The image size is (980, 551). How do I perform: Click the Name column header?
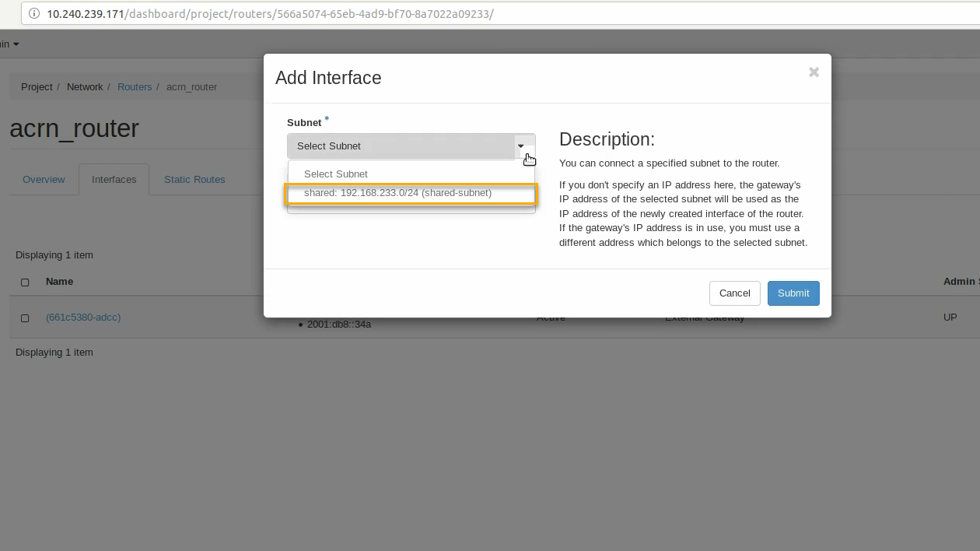(x=59, y=282)
